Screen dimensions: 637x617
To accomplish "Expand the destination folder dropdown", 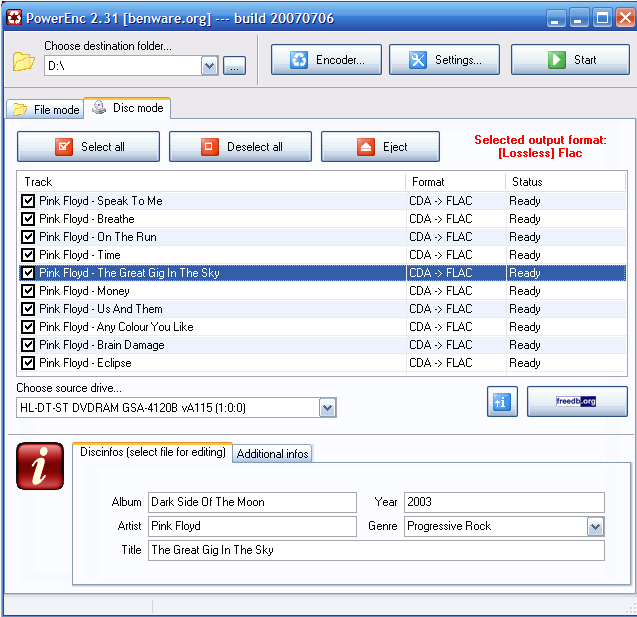I will 210,66.
